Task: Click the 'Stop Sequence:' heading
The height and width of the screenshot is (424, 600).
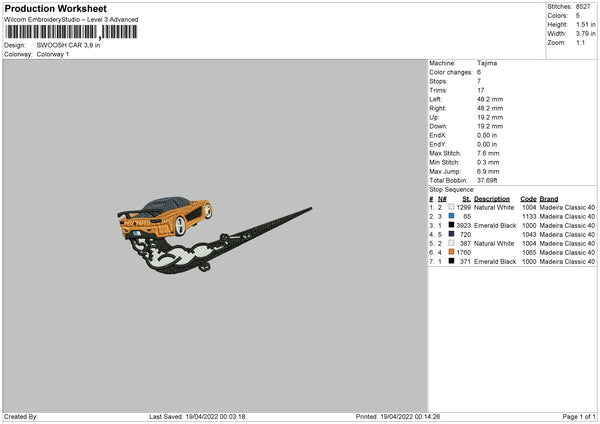Action: 452,190
